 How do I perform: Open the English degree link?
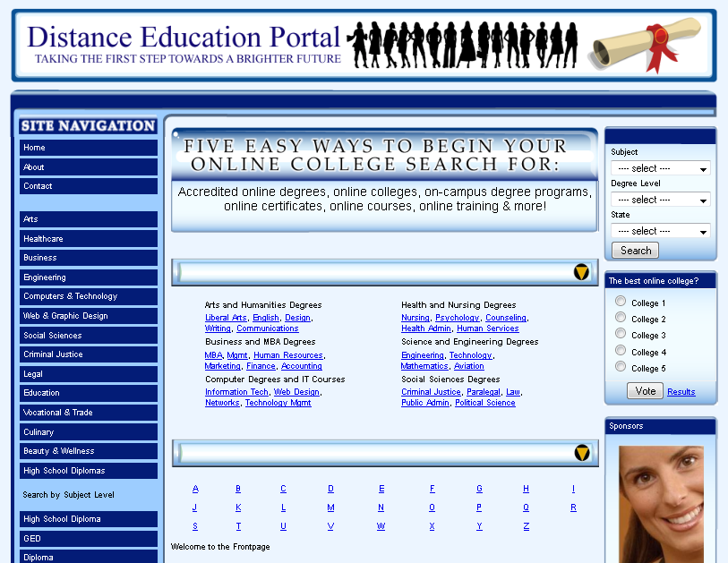pos(266,318)
